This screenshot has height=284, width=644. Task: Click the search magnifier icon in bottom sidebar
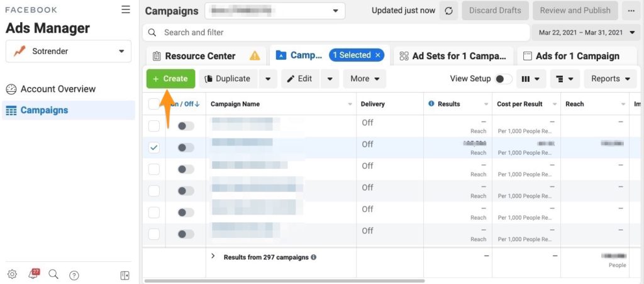point(53,275)
